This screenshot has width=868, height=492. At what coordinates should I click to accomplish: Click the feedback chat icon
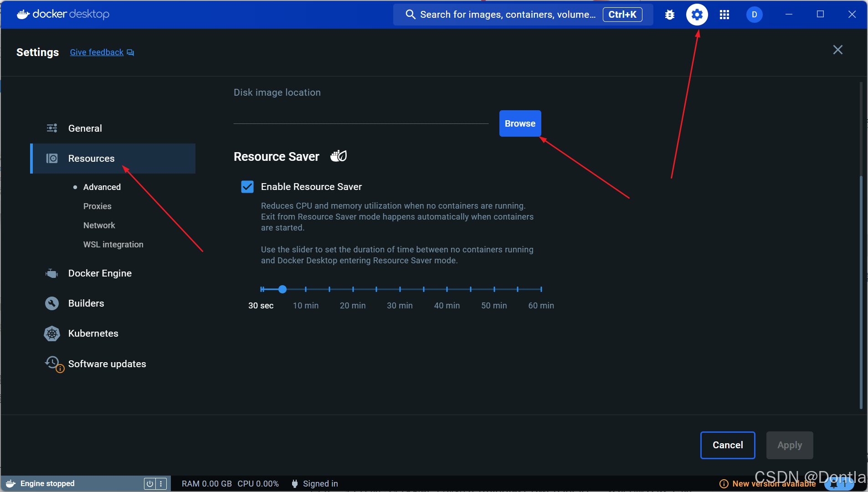point(130,52)
